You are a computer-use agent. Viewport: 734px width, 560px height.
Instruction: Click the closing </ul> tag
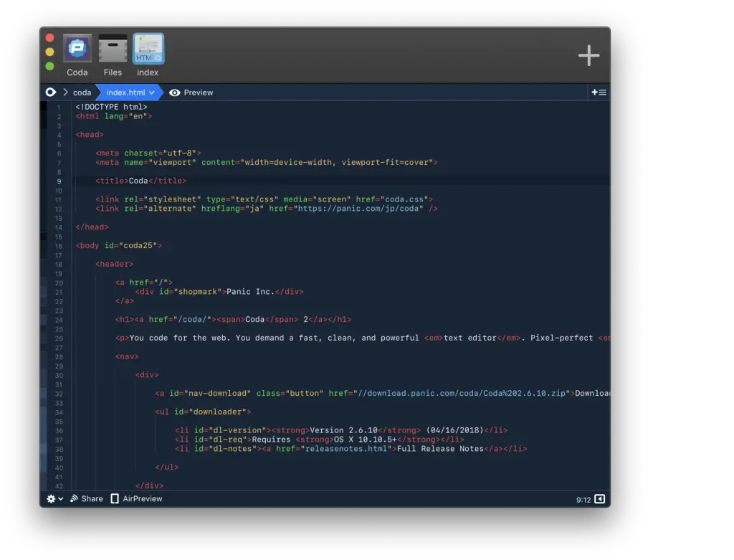click(166, 468)
